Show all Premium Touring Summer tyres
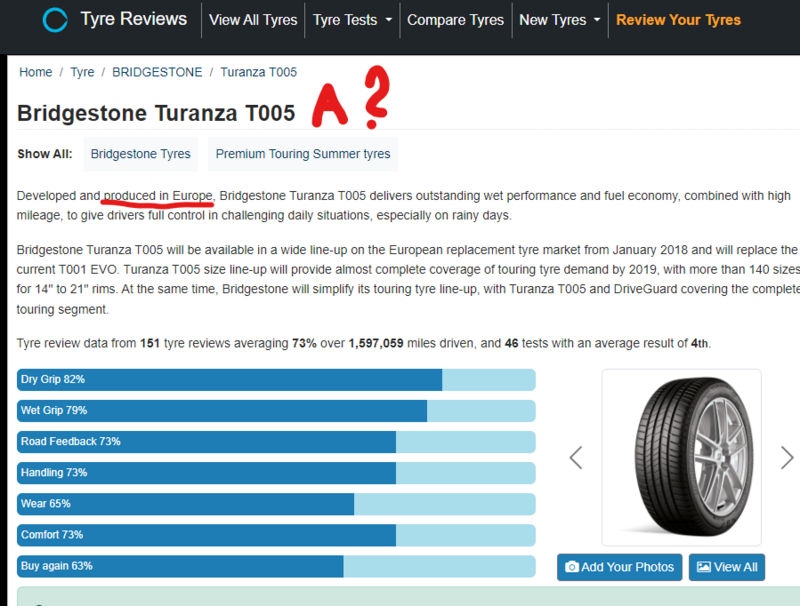 click(304, 154)
